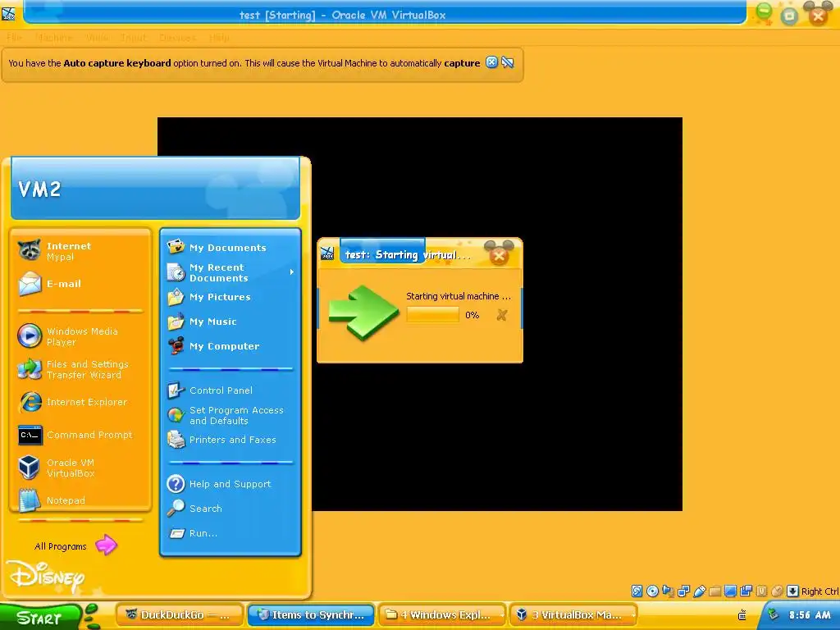Click the black VM display screen
The image size is (840, 630).
click(x=419, y=314)
